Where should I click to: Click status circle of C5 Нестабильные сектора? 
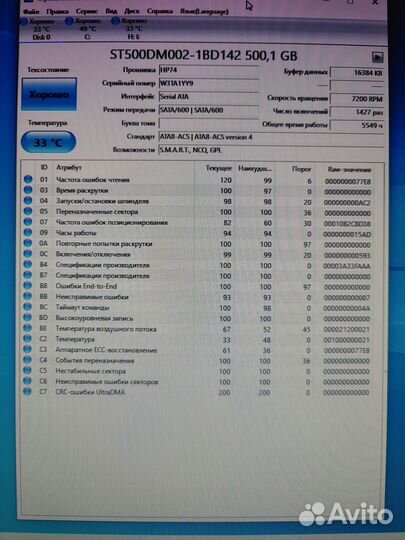coord(28,370)
